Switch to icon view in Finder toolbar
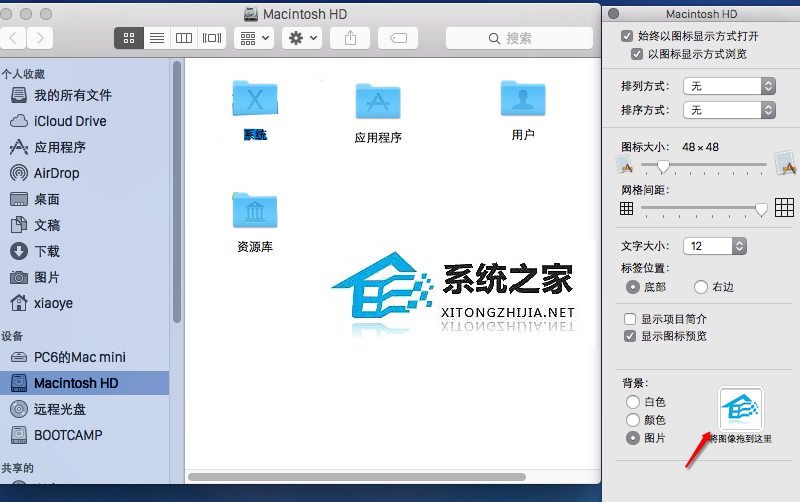Image resolution: width=800 pixels, height=502 pixels. coord(129,38)
